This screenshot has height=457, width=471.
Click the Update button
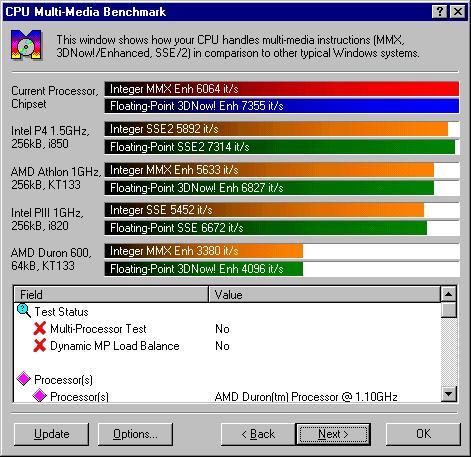(52, 434)
